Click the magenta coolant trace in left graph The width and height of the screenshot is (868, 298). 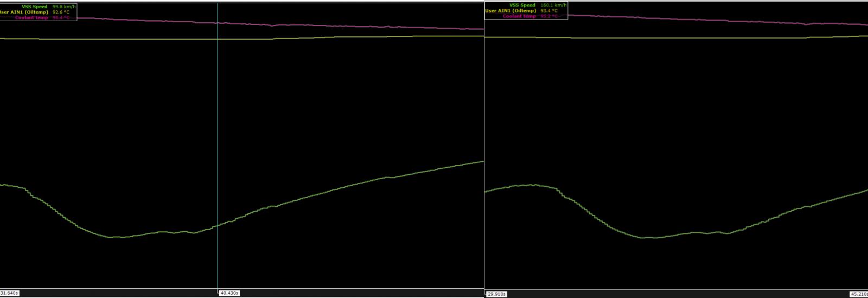click(325, 26)
